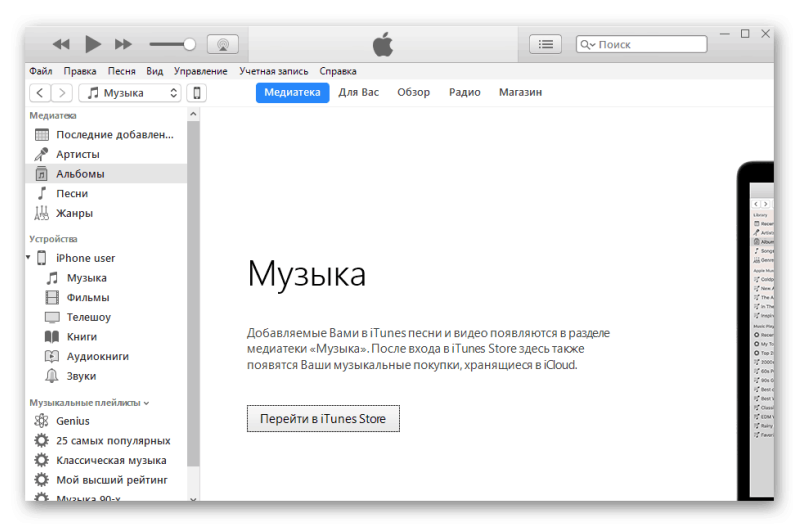
Task: Switch to the Обзор tab
Action: pos(414,92)
